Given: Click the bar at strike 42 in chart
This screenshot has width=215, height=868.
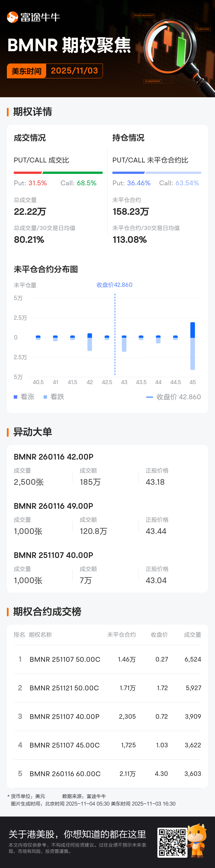Looking at the screenshot, I should (x=89, y=342).
